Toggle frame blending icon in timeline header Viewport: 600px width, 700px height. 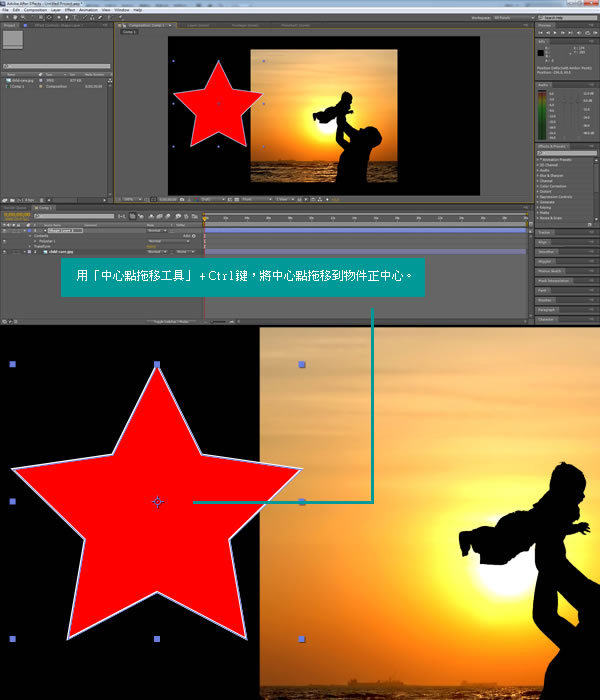pyautogui.click(x=159, y=216)
